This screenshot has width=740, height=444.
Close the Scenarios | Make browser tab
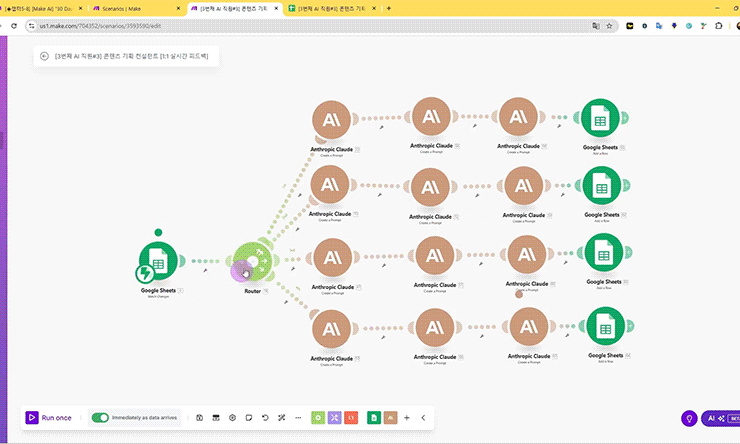178,8
